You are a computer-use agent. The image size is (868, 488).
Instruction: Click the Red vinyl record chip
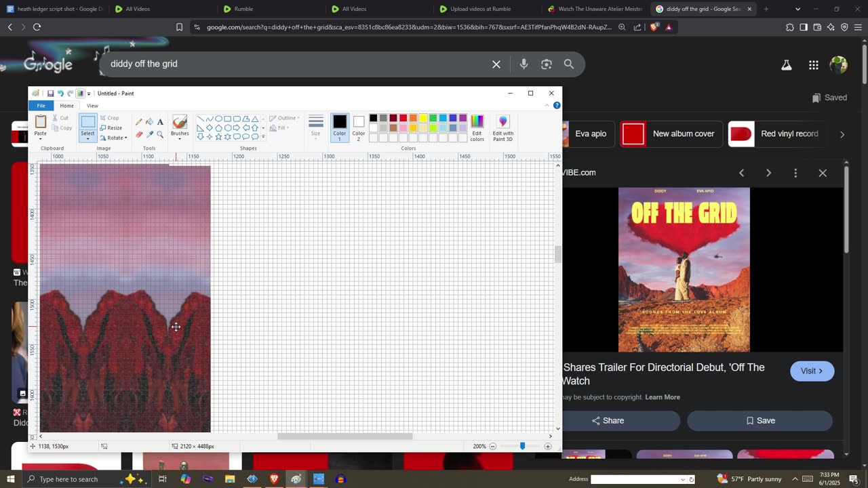click(777, 134)
